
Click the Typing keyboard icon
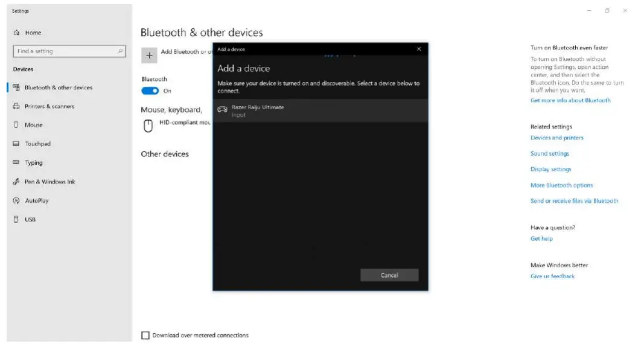pos(16,162)
